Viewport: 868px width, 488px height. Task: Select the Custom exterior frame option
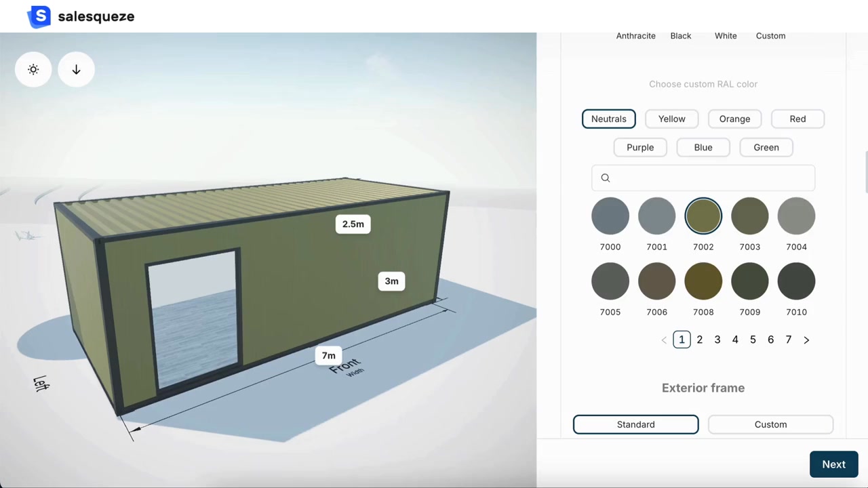(770, 424)
